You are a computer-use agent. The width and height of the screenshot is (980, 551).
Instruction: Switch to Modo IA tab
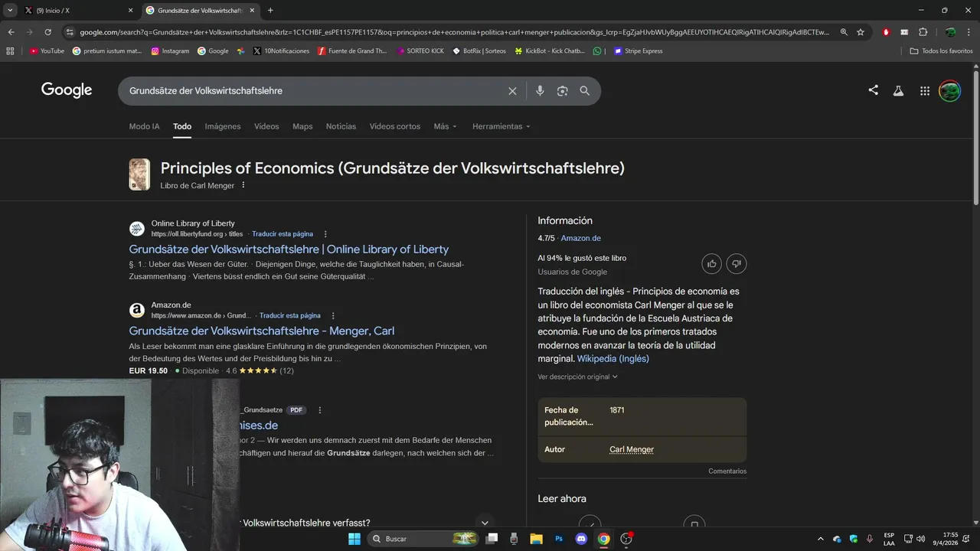point(145,126)
